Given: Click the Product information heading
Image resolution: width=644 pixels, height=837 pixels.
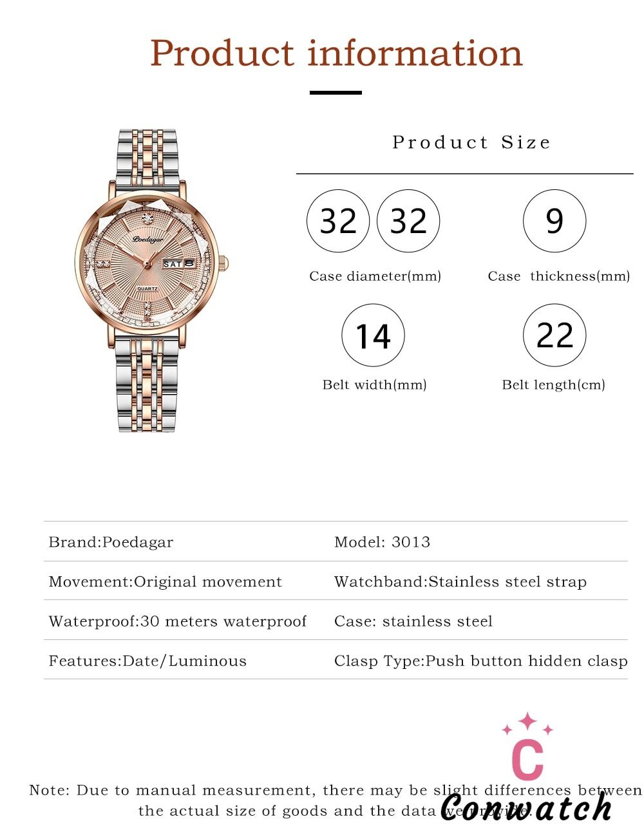Looking at the screenshot, I should [336, 53].
